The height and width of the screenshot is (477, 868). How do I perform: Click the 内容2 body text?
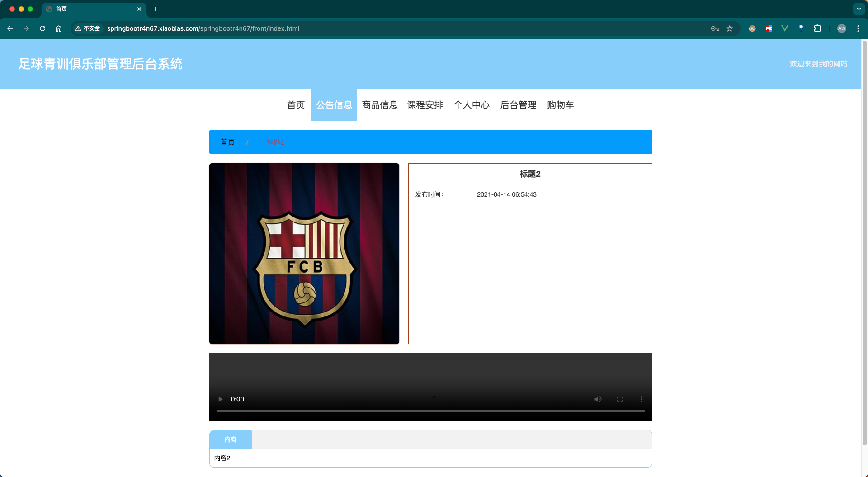pyautogui.click(x=222, y=458)
